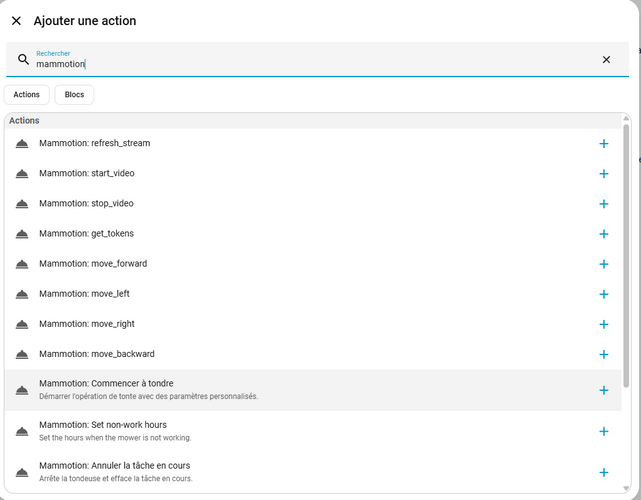The height and width of the screenshot is (500, 641).
Task: Click the mower icon beside refresh_stream
Action: click(x=22, y=143)
